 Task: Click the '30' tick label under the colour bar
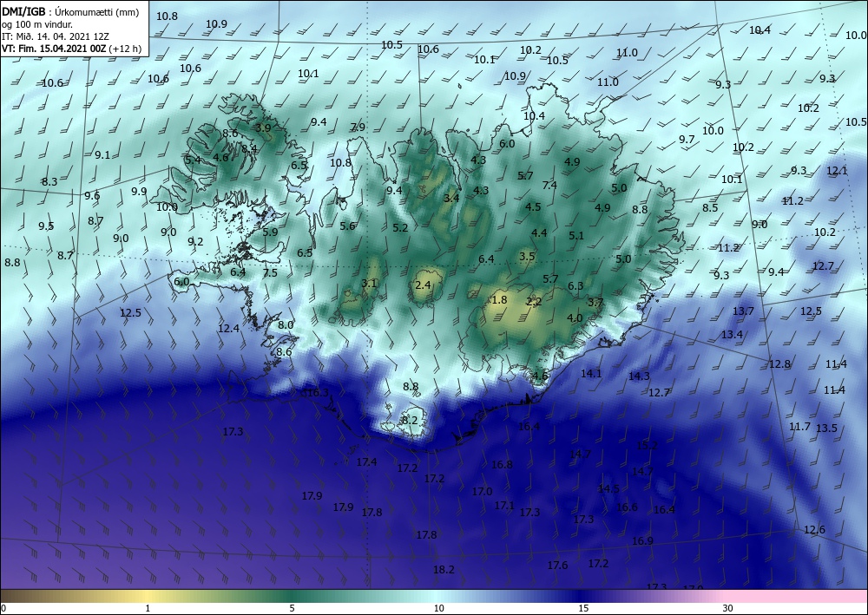coord(728,608)
